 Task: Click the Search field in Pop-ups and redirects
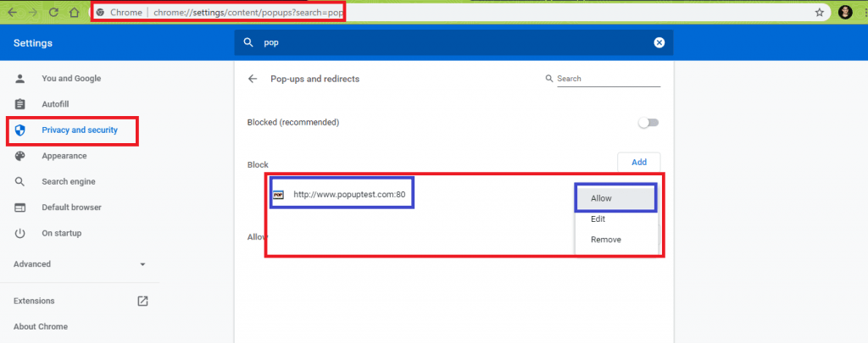tap(609, 79)
